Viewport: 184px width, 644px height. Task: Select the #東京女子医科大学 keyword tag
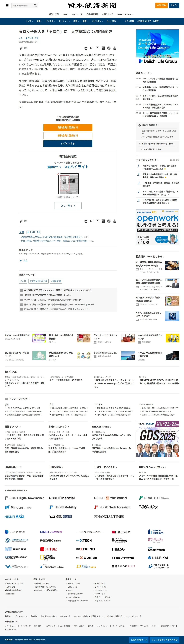tap(38, 281)
